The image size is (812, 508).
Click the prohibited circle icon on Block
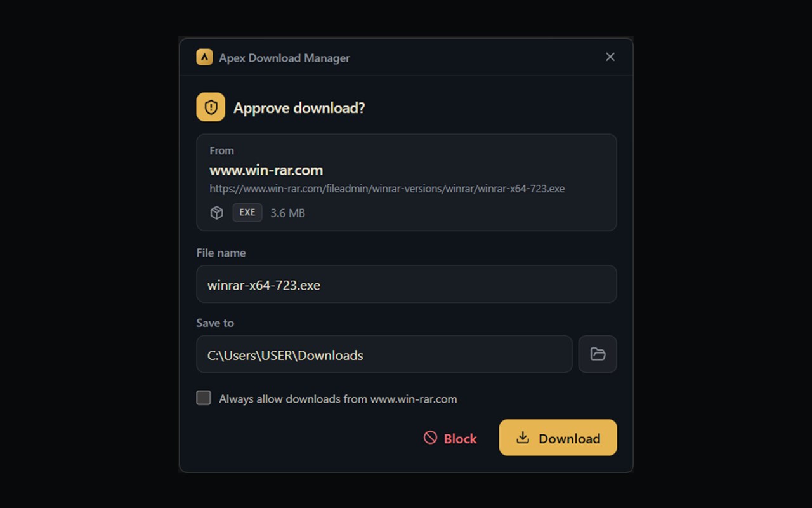(x=431, y=438)
